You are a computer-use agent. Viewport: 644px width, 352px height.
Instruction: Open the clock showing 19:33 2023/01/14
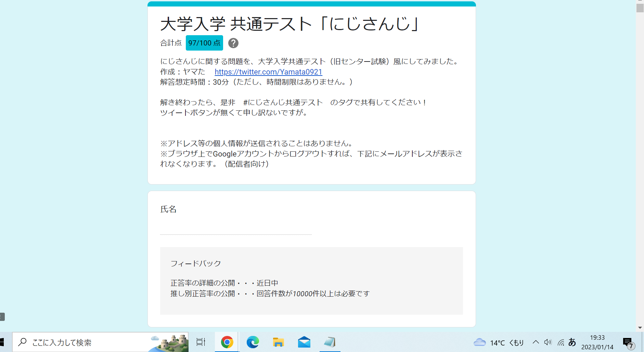click(597, 342)
